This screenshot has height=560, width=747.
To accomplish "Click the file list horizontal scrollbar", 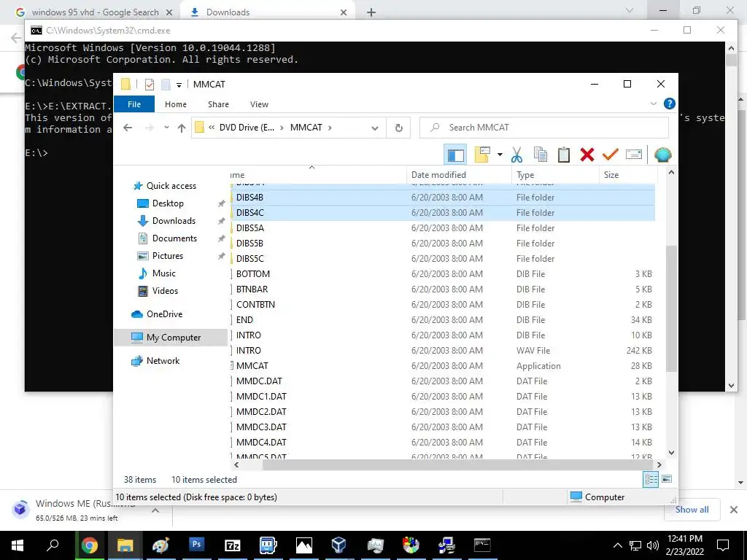I will (457, 464).
